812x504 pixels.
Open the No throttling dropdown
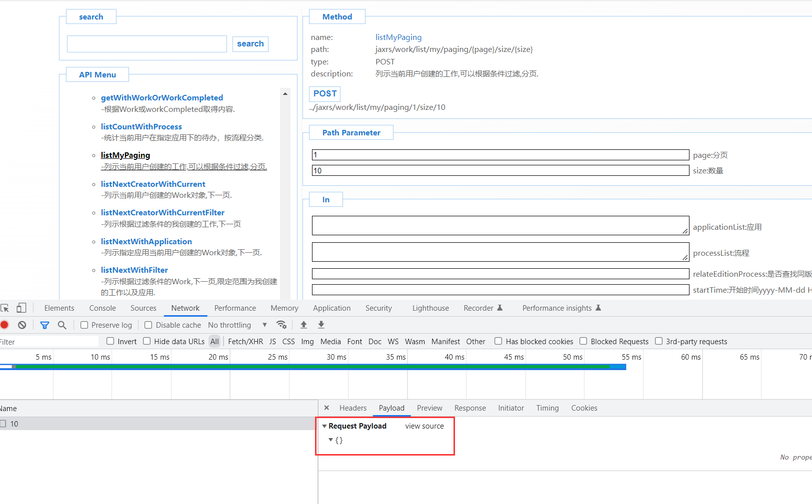237,325
